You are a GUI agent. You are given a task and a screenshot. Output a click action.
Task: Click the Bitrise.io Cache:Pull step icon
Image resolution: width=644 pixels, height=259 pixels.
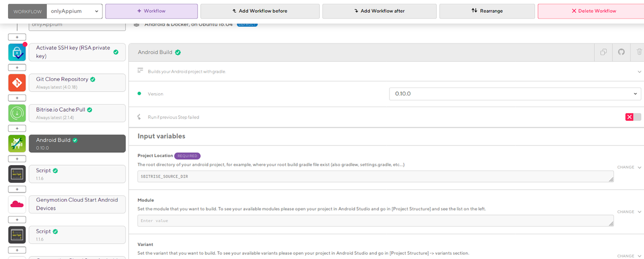pos(17,113)
